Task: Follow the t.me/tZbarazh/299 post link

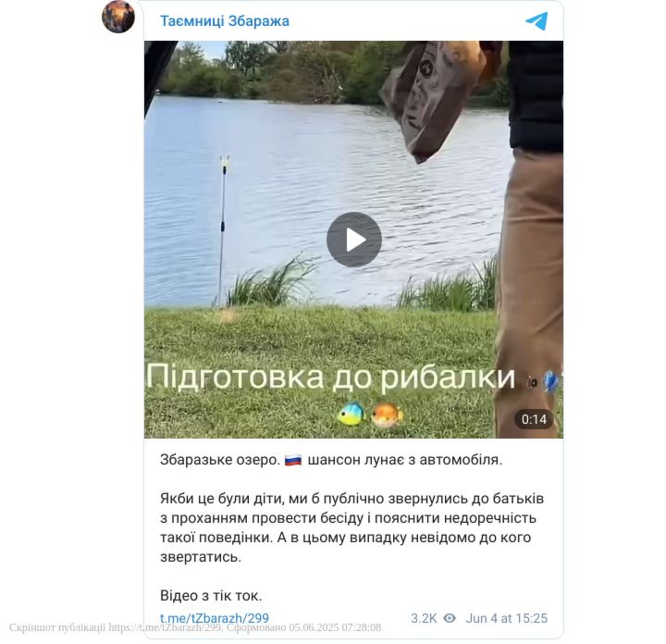Action: click(214, 618)
